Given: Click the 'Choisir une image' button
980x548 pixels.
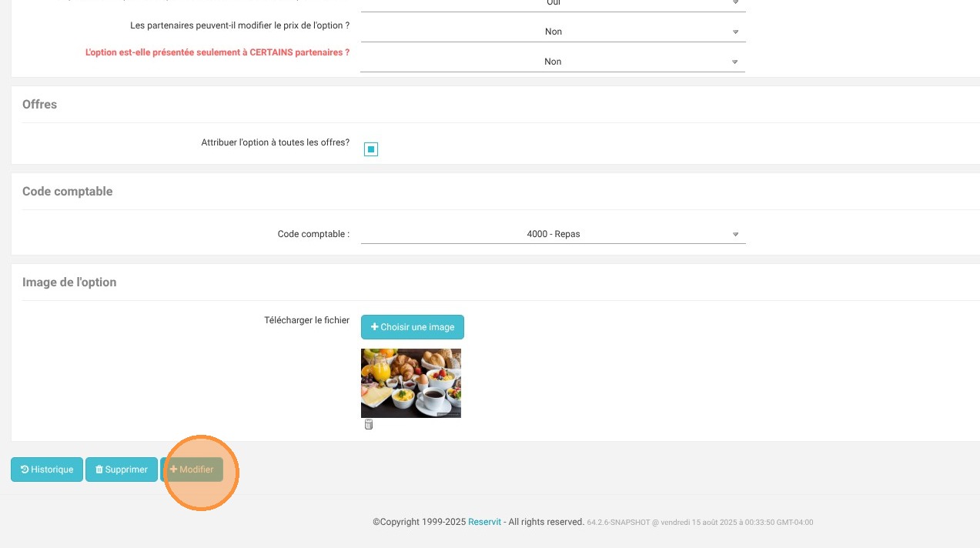Looking at the screenshot, I should [x=413, y=327].
